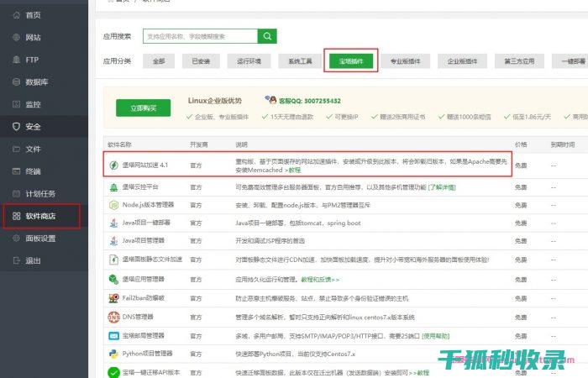
Task: Click the Fail2ban防爆破 icon
Action: coord(113,298)
